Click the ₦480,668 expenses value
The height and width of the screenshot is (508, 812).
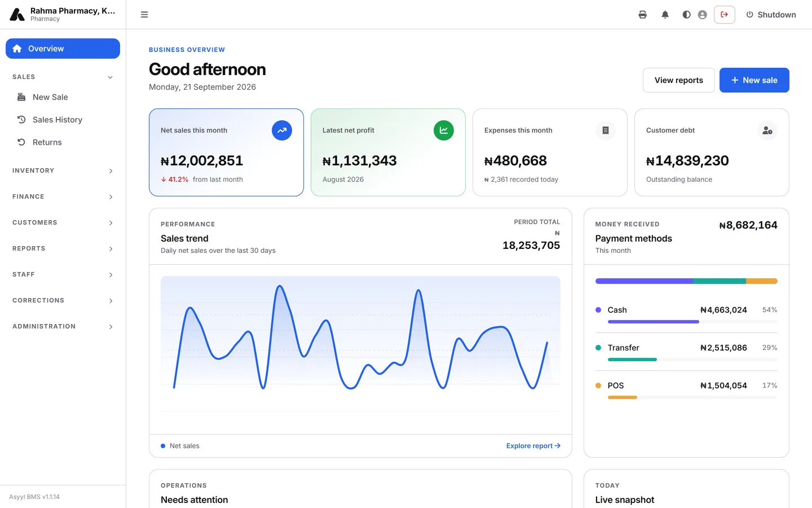(x=515, y=161)
